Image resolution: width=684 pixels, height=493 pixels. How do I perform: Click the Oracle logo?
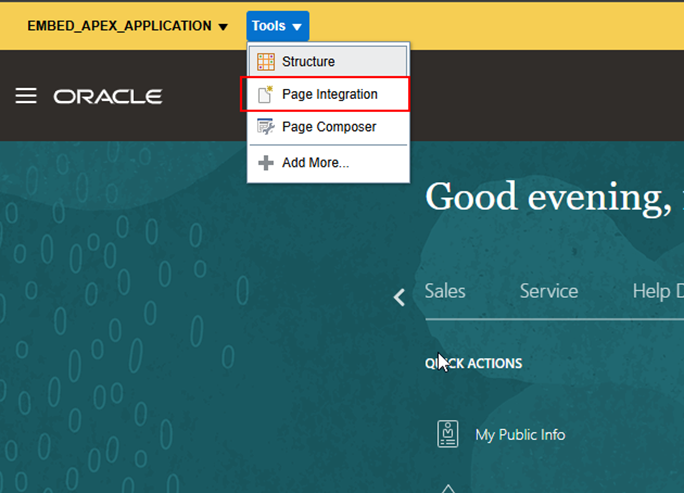coord(108,96)
